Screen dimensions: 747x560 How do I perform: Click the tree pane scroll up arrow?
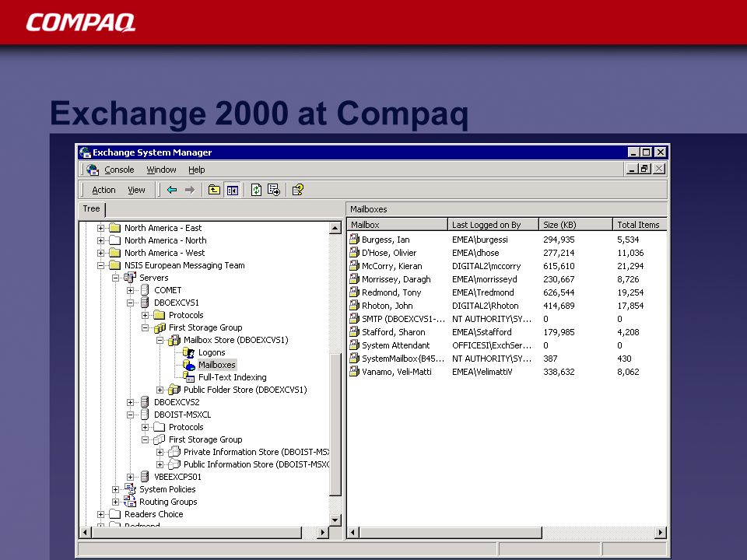tap(335, 228)
